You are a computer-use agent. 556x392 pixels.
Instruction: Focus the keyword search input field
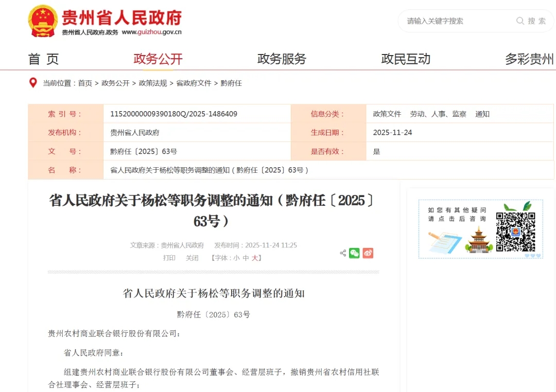click(x=458, y=21)
